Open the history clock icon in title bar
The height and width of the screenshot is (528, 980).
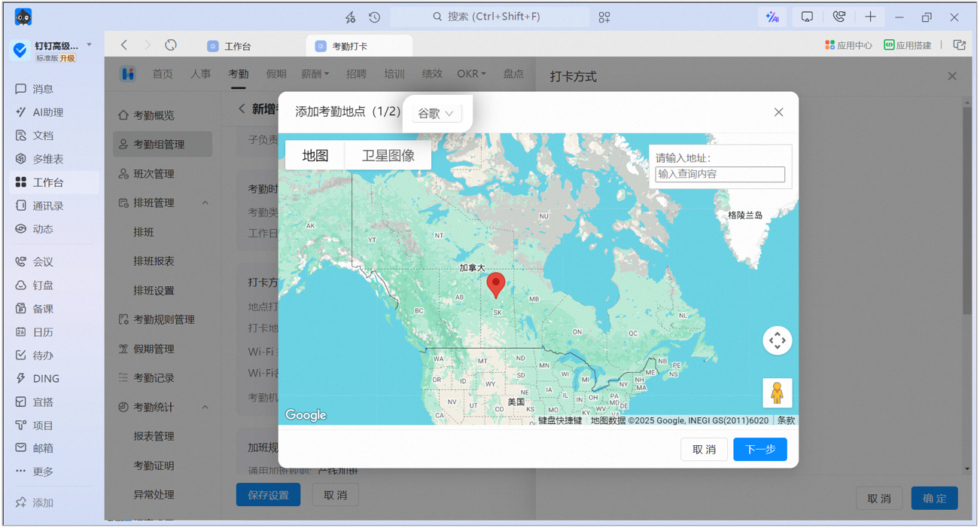point(374,17)
